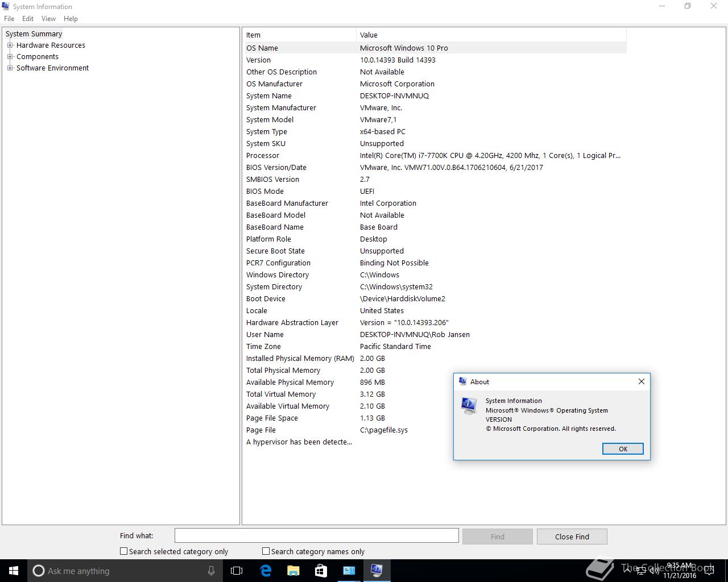The image size is (728, 582).
Task: Click the System Name item
Action: coord(269,95)
